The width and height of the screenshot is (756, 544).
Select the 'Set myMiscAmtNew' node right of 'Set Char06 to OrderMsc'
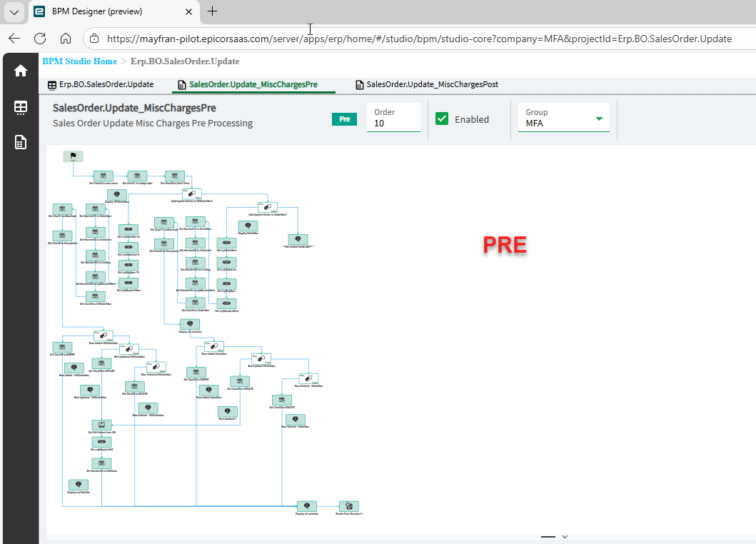pyautogui.click(x=226, y=304)
